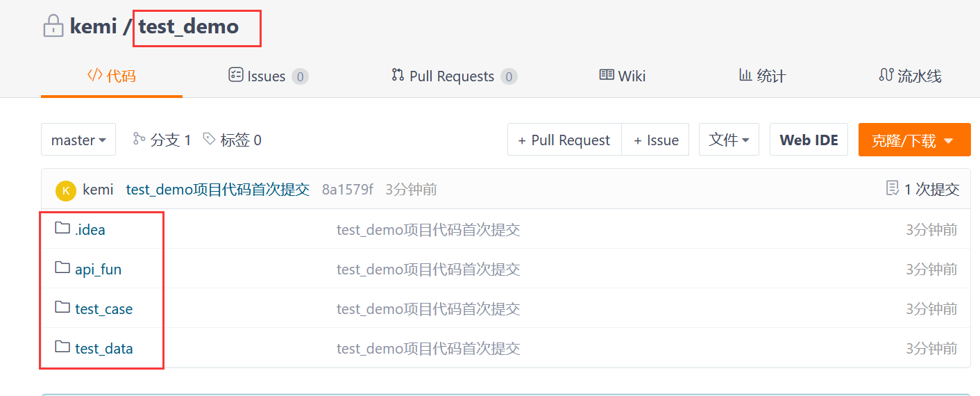The height and width of the screenshot is (396, 980).
Task: Select the 流水线 pipeline tab
Action: pyautogui.click(x=910, y=76)
